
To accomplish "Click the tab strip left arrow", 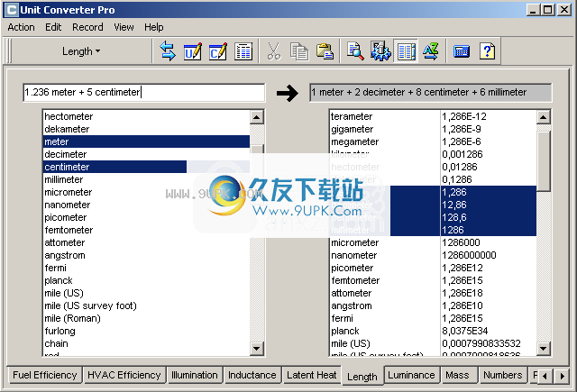I will pos(545,376).
